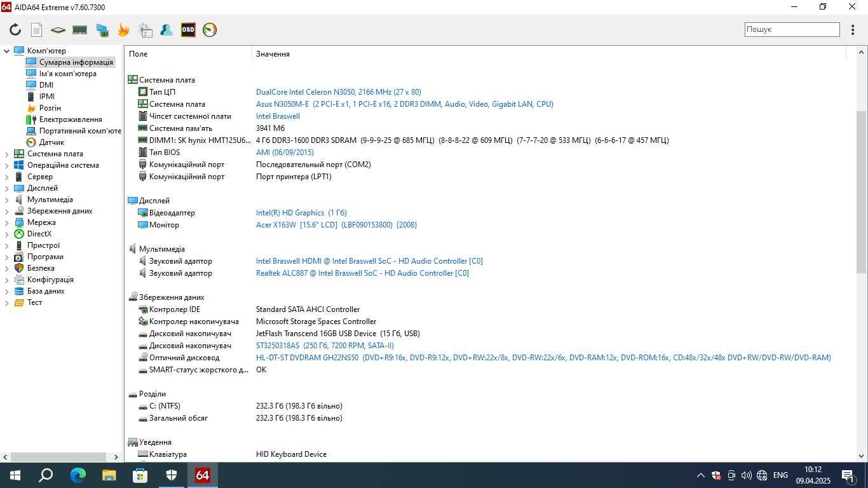Screen dimensions: 868x488
Task: Open the OSD panel icon
Action: [x=188, y=30]
